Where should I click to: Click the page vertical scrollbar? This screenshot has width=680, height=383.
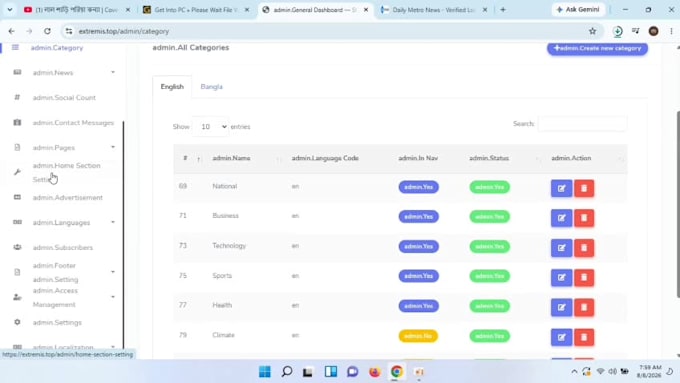pyautogui.click(x=677, y=204)
